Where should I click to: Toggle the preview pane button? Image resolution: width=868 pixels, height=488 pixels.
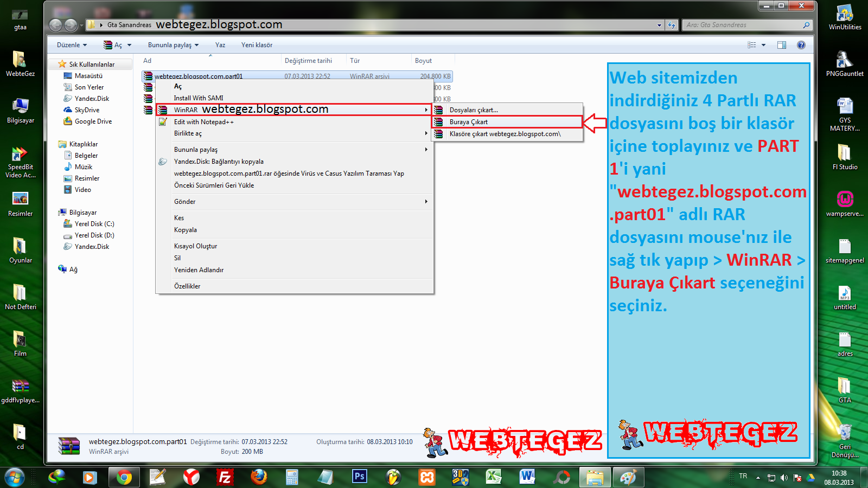click(782, 45)
